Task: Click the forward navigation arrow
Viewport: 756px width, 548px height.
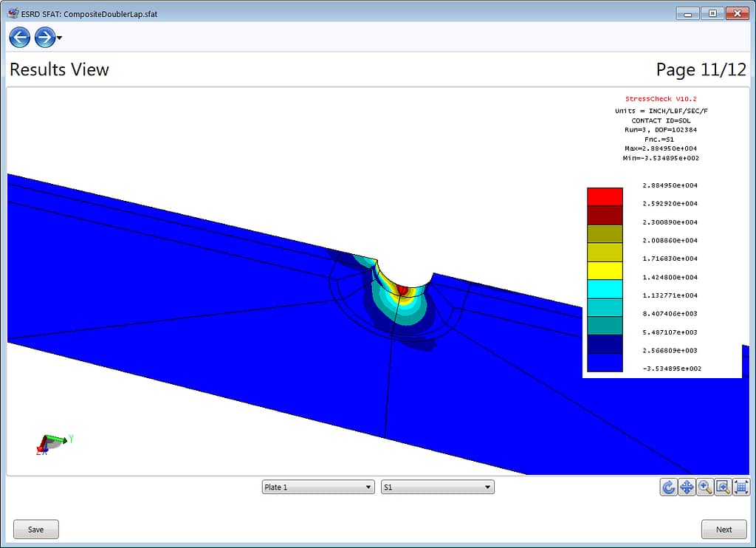Action: click(x=43, y=37)
